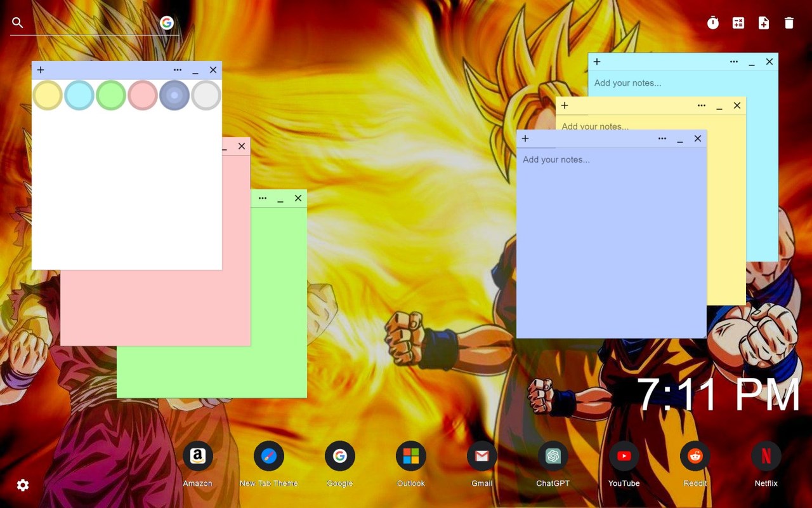Close the pink note
The height and width of the screenshot is (508, 812).
point(242,146)
